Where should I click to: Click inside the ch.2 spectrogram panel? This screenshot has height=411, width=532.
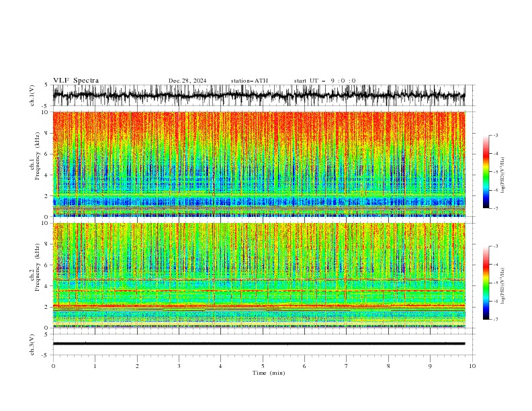(x=259, y=275)
